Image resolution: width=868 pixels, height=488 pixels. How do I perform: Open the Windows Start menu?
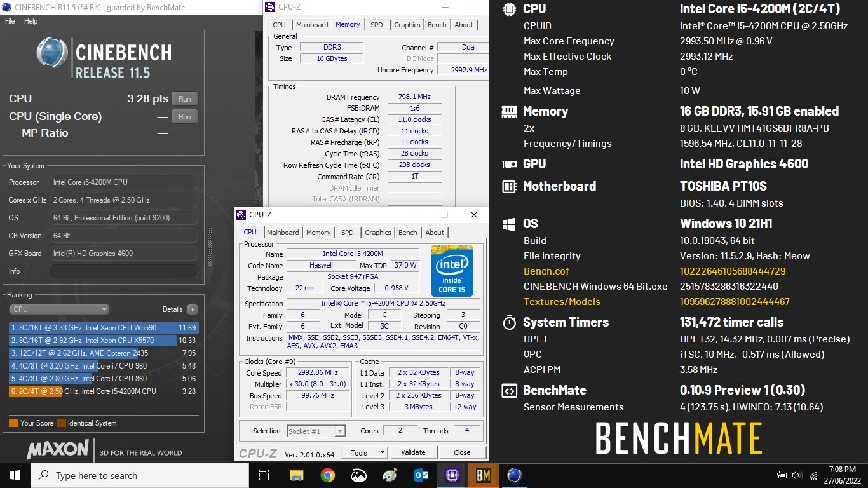click(x=15, y=475)
